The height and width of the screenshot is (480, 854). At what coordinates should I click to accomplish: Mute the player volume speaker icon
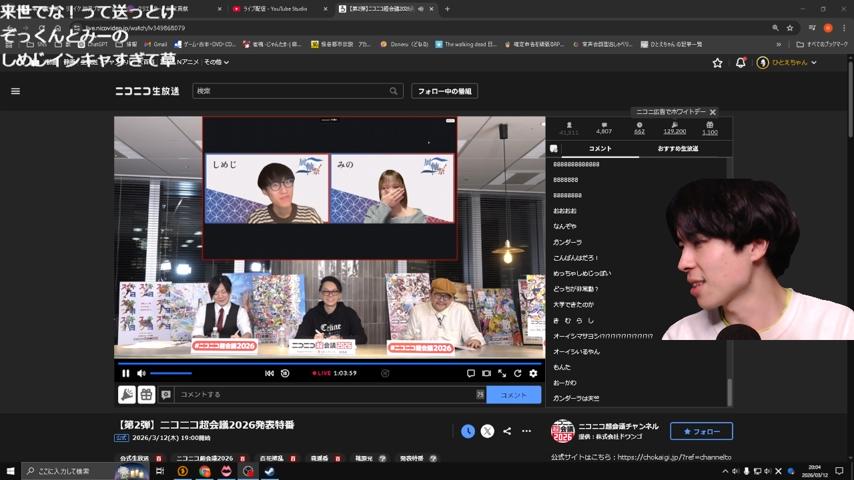[141, 373]
